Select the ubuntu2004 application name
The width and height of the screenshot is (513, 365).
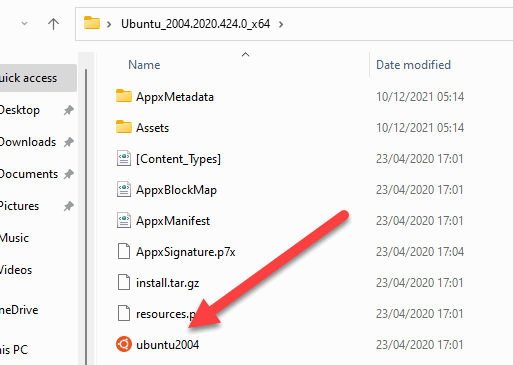click(167, 345)
